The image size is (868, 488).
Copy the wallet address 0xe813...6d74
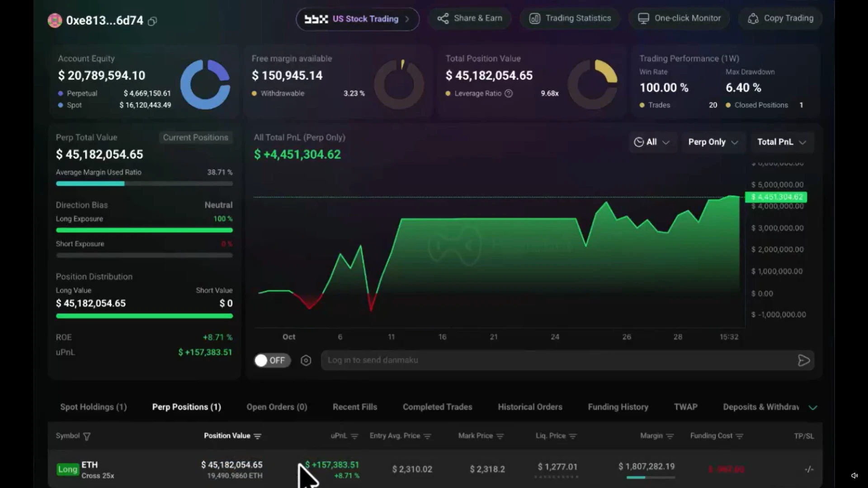point(152,21)
